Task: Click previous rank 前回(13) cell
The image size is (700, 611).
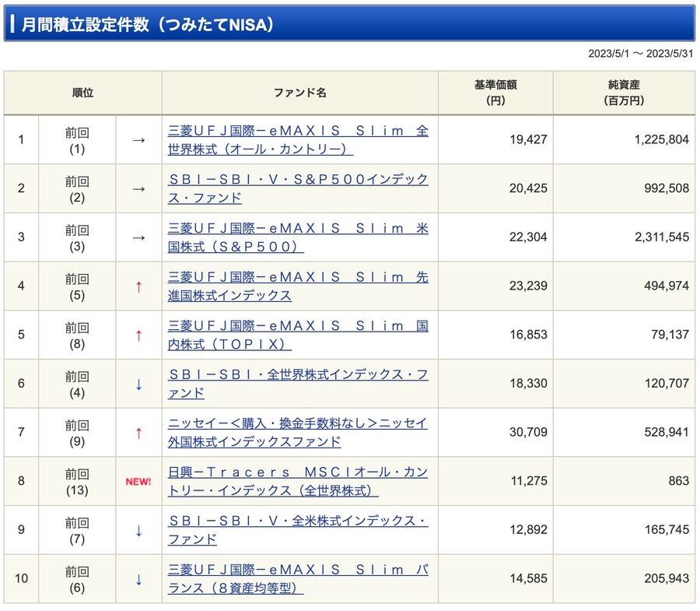Action: pyautogui.click(x=77, y=482)
